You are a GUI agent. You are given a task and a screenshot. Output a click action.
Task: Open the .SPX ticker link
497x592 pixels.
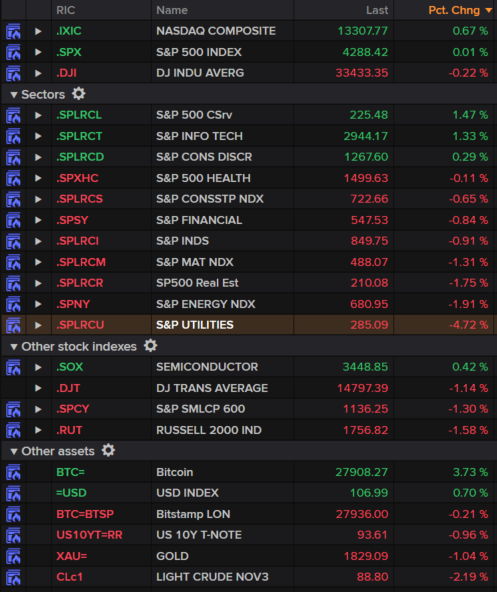coord(69,52)
